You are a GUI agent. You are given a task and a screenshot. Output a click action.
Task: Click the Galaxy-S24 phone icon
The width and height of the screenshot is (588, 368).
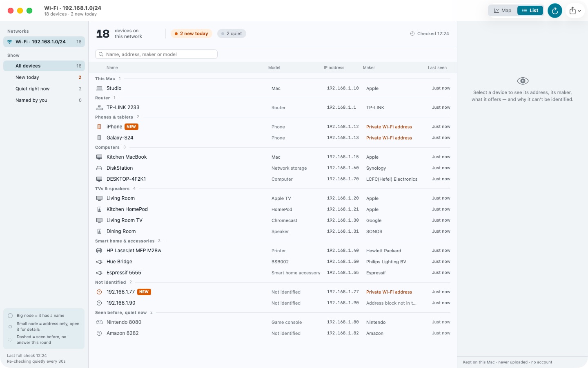coord(99,138)
